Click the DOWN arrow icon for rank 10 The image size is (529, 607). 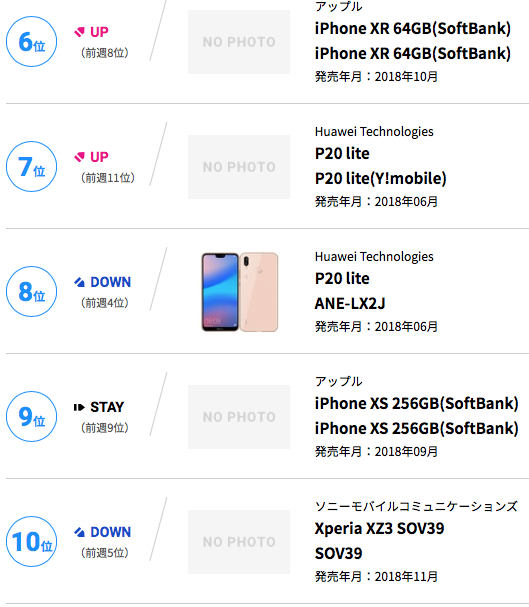79,532
